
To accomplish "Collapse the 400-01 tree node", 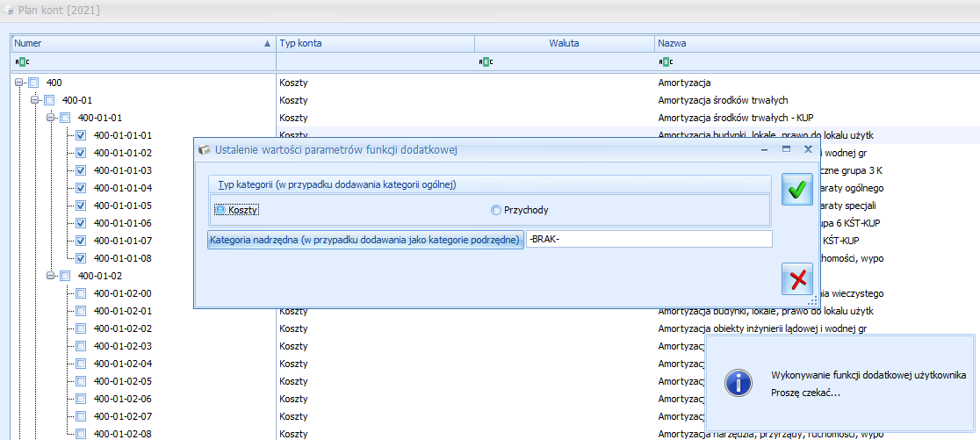I will (34, 100).
